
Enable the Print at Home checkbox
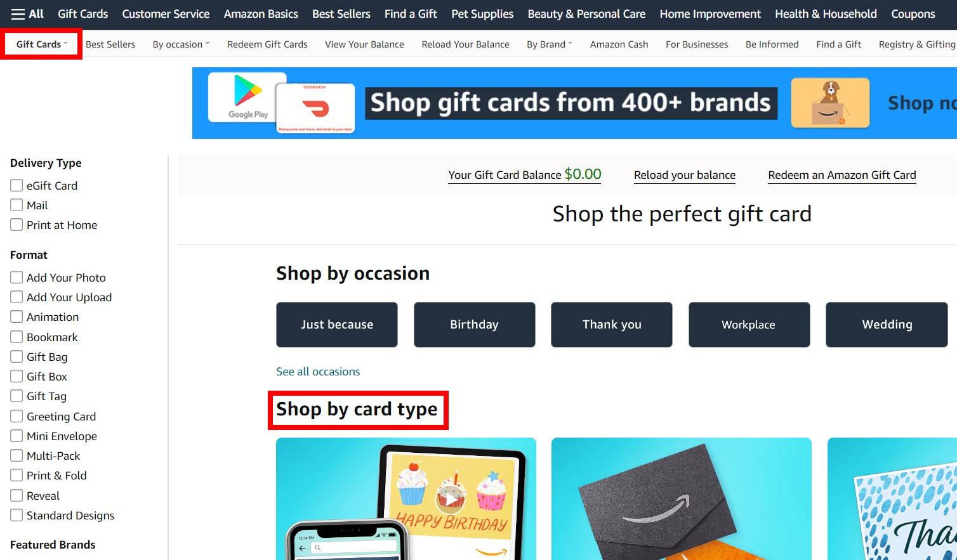click(x=16, y=225)
